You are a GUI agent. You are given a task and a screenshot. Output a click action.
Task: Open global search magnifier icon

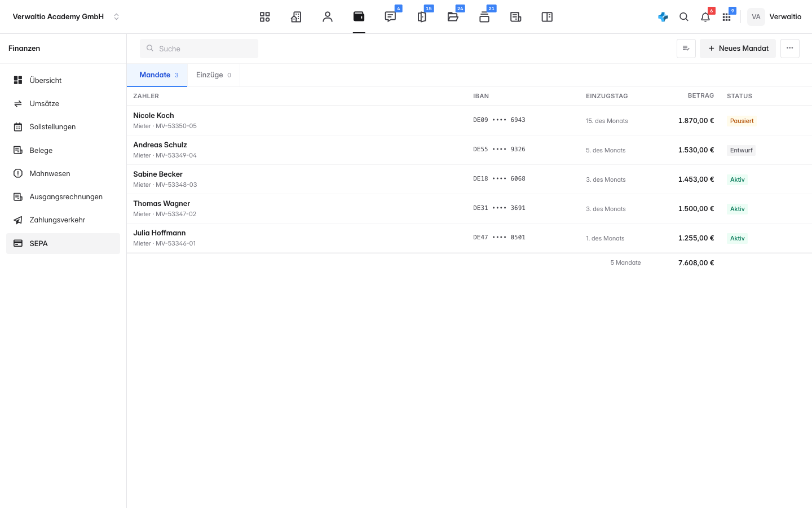[x=684, y=17]
